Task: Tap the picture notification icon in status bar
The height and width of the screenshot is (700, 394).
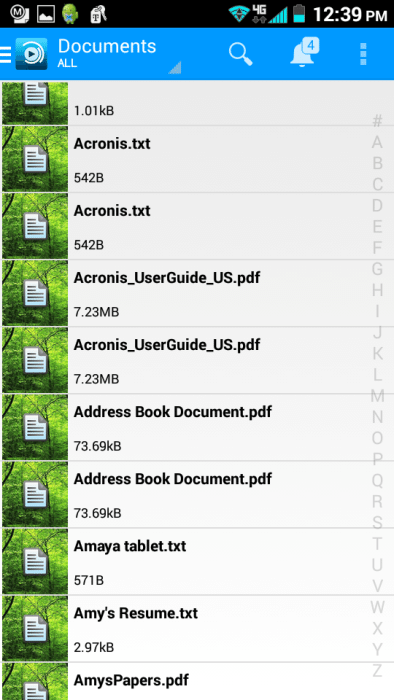Action: pos(46,14)
